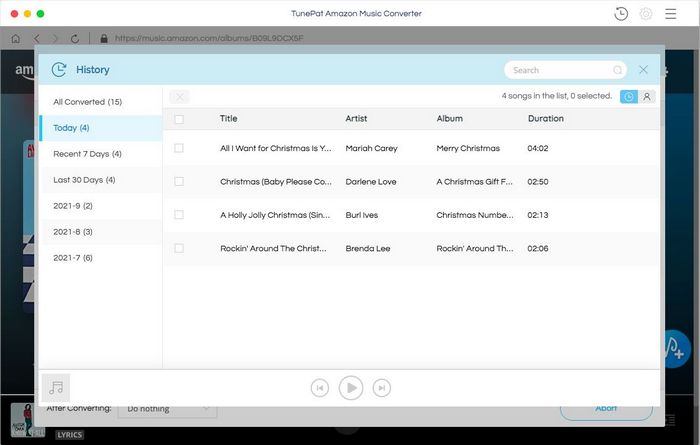The height and width of the screenshot is (445, 700).
Task: Select A Holly Jolly Christmas song title
Action: (275, 215)
